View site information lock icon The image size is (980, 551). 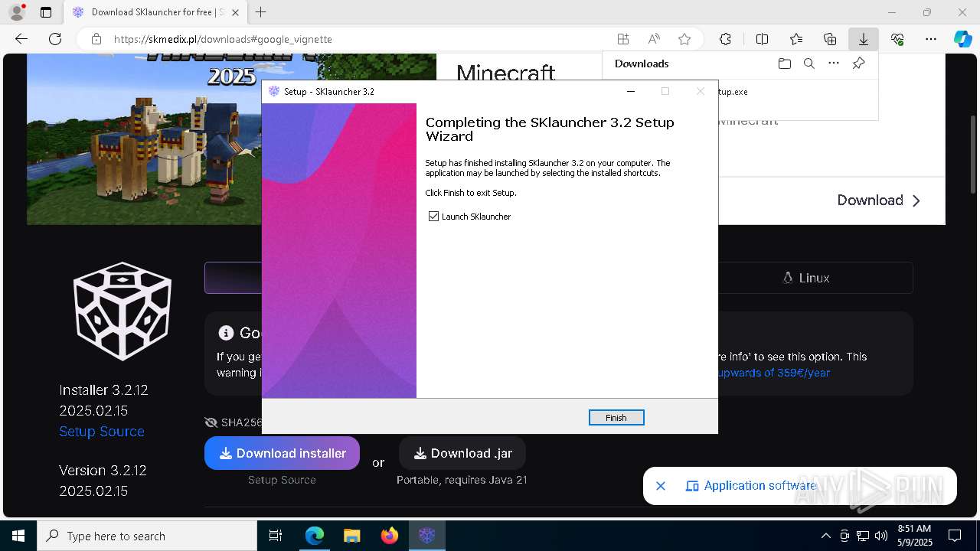(x=96, y=39)
